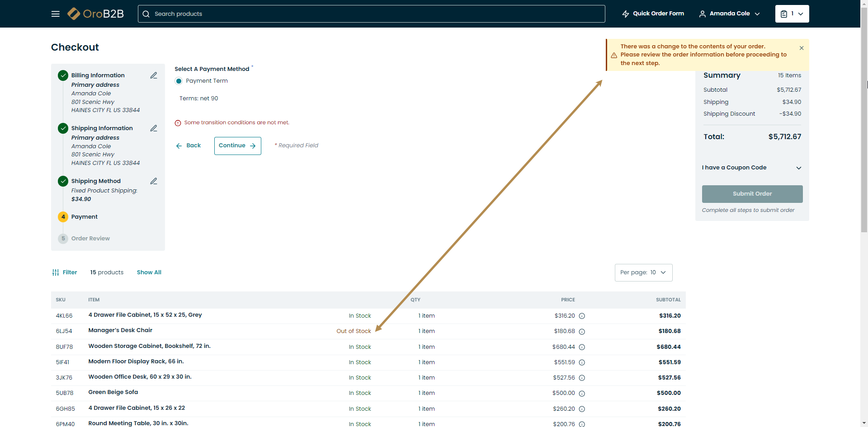Edit Shipping Method with pencil icon

(154, 181)
